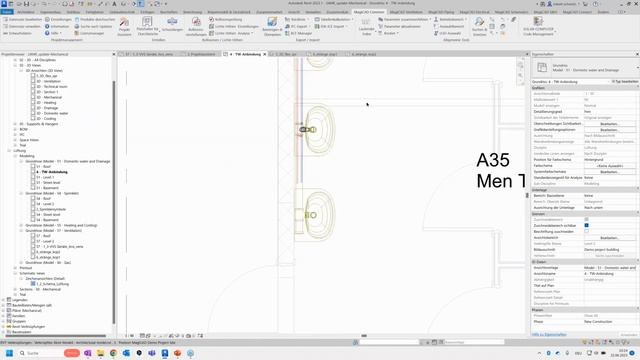
Task: Select Platzhalter für Durchbrüche tool
Action: [x=147, y=26]
